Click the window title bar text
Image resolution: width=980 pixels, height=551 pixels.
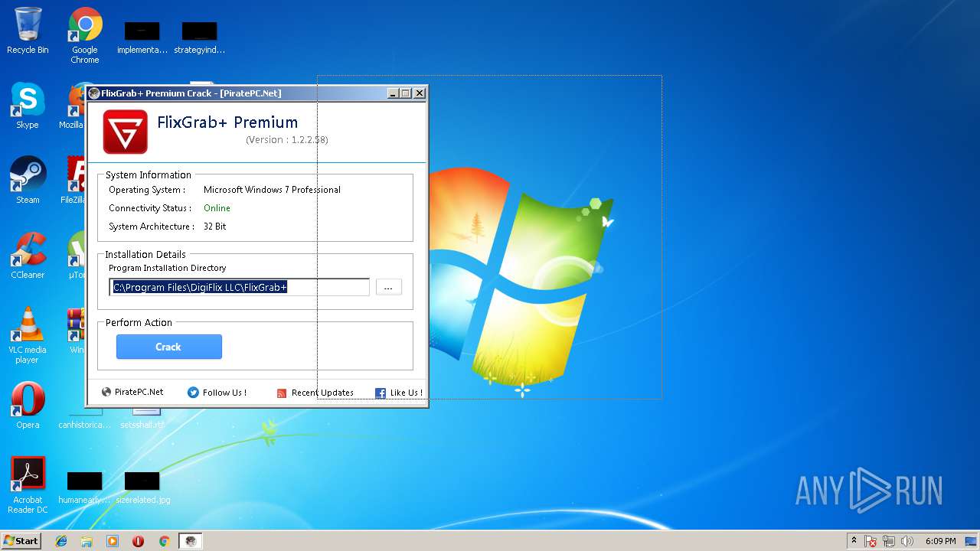click(191, 93)
